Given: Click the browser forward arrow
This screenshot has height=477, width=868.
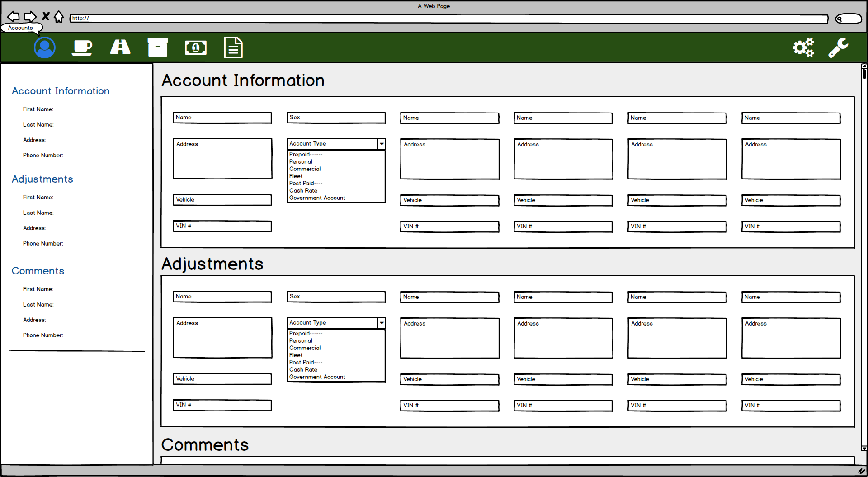Looking at the screenshot, I should click(30, 17).
